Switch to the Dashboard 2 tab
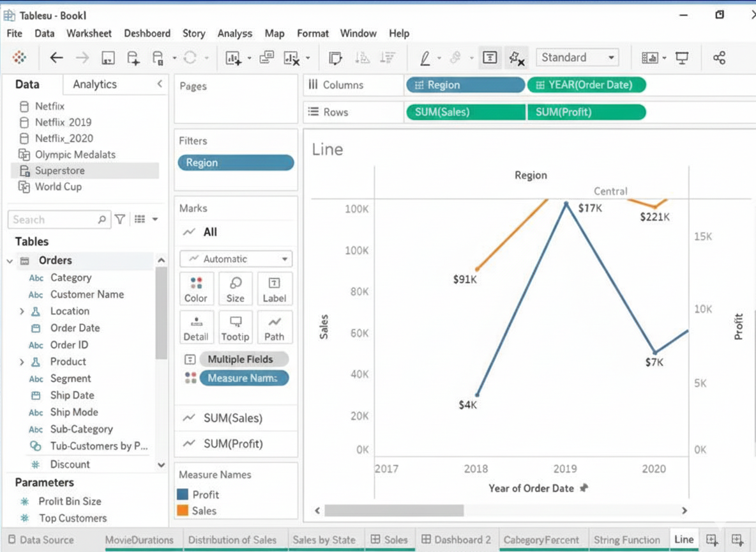The image size is (756, 552). click(x=456, y=539)
